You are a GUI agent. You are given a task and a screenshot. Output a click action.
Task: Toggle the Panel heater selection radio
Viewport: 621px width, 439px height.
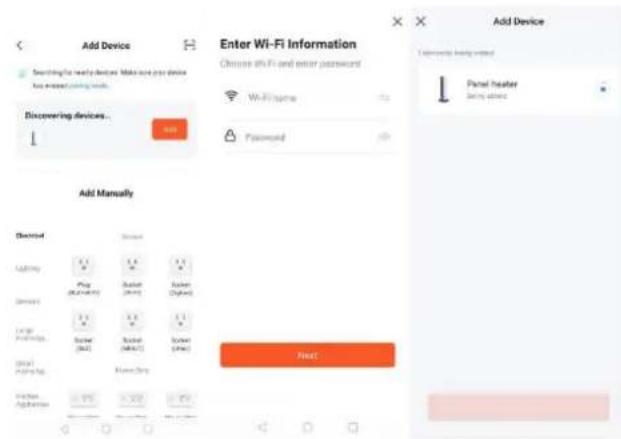click(603, 89)
